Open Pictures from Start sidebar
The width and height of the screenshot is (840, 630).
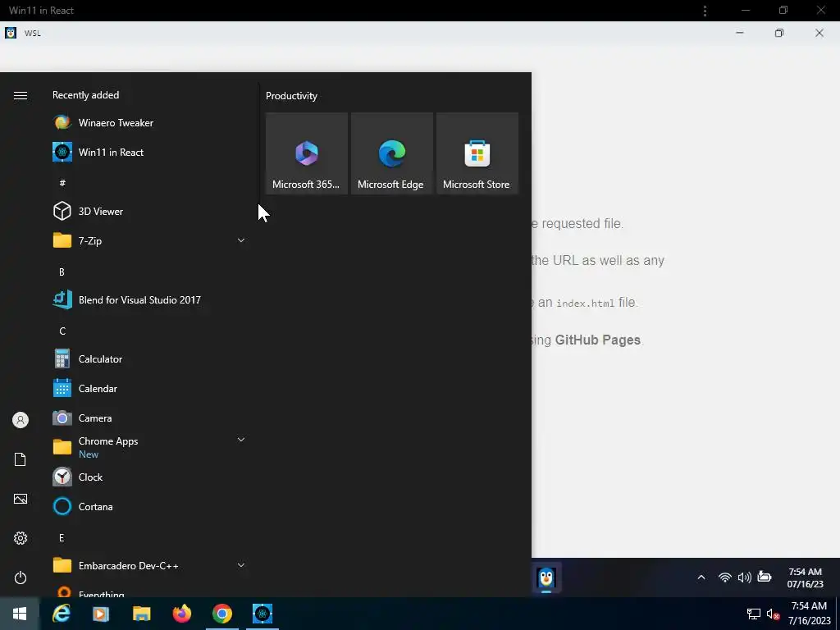21,499
